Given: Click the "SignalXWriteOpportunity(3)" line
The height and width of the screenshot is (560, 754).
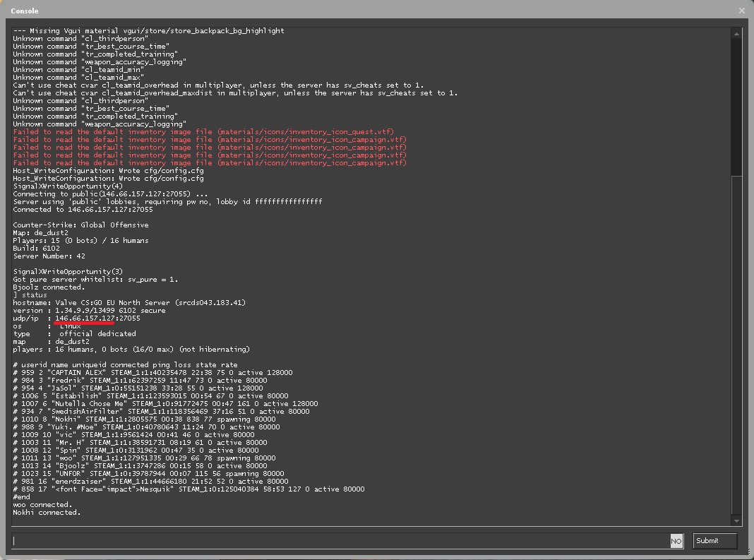Looking at the screenshot, I should [68, 272].
